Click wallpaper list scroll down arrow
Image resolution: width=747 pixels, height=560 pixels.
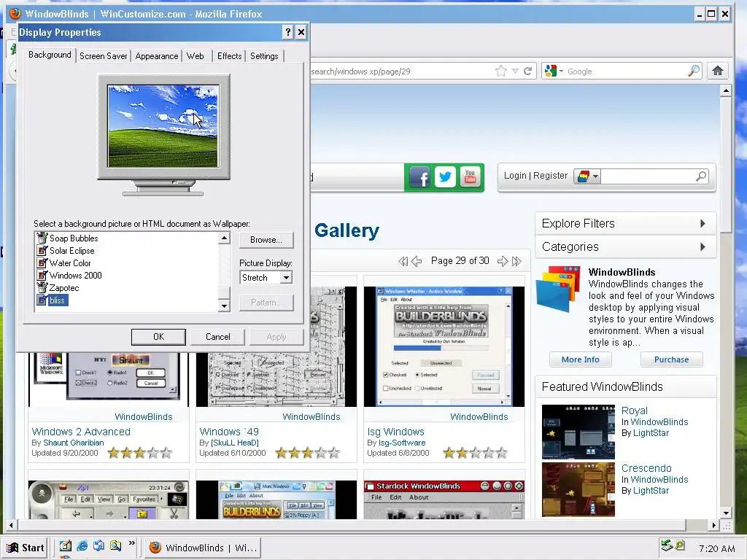point(225,306)
